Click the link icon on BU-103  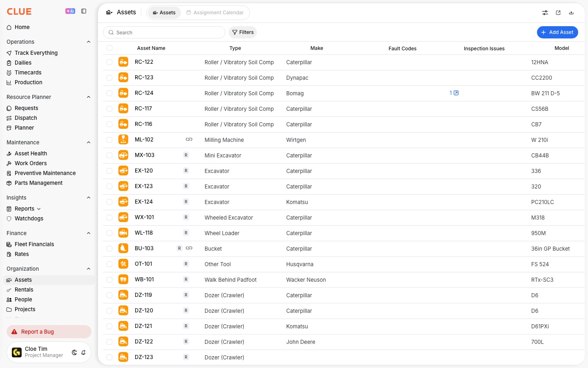tap(189, 248)
